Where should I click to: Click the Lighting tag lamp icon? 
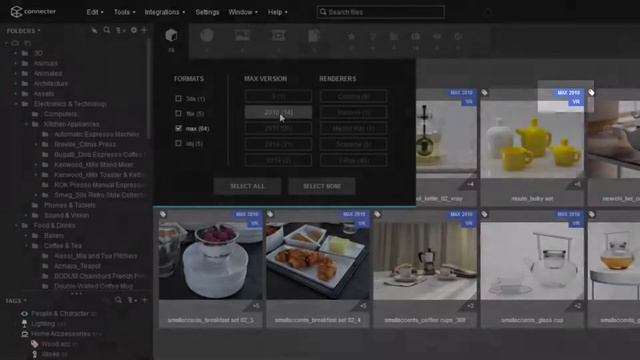24,324
